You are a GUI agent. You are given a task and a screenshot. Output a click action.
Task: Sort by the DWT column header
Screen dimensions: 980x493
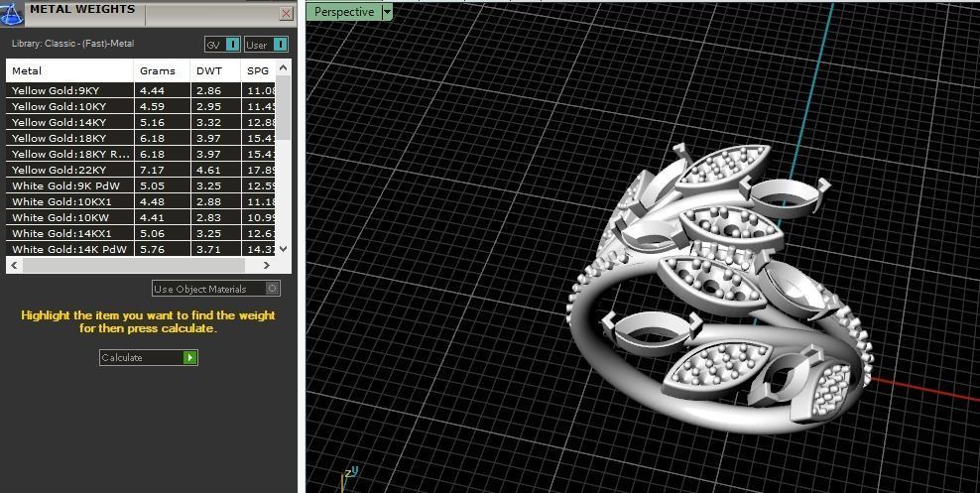(x=215, y=70)
